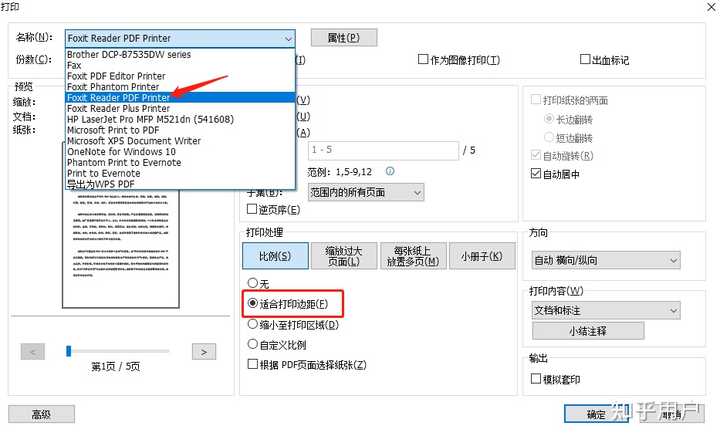The width and height of the screenshot is (720, 436).
Task: Go to next preview page arrow
Action: point(204,352)
